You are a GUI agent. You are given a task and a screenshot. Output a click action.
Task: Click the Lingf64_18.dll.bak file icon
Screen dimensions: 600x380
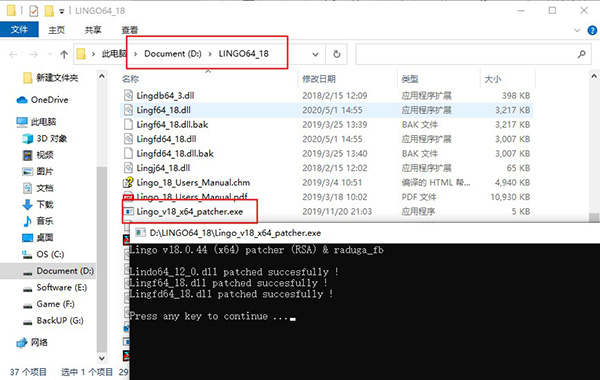pyautogui.click(x=129, y=124)
